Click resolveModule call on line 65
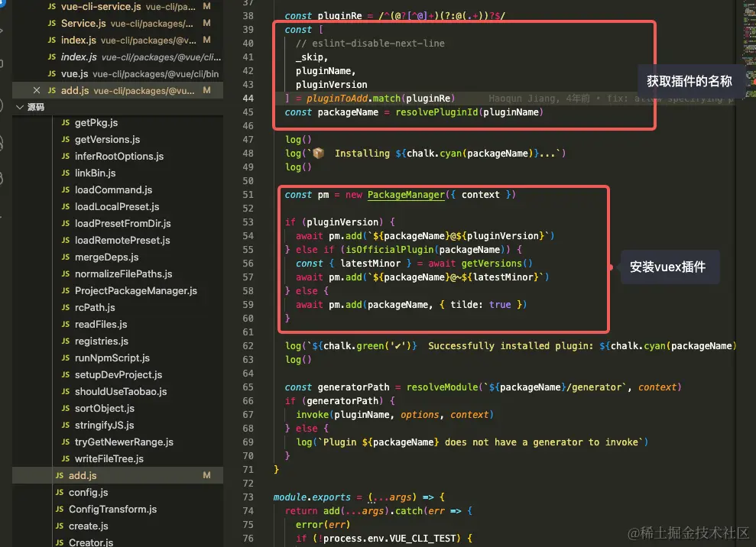Image resolution: width=756 pixels, height=547 pixels. 442,387
